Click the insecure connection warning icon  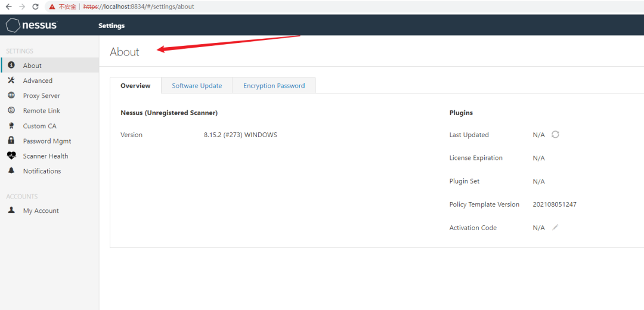pyautogui.click(x=52, y=7)
